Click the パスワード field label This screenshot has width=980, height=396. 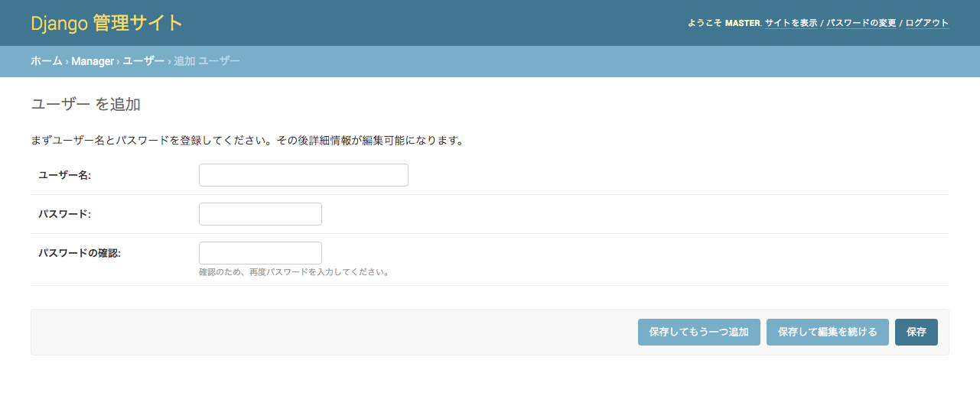(64, 215)
